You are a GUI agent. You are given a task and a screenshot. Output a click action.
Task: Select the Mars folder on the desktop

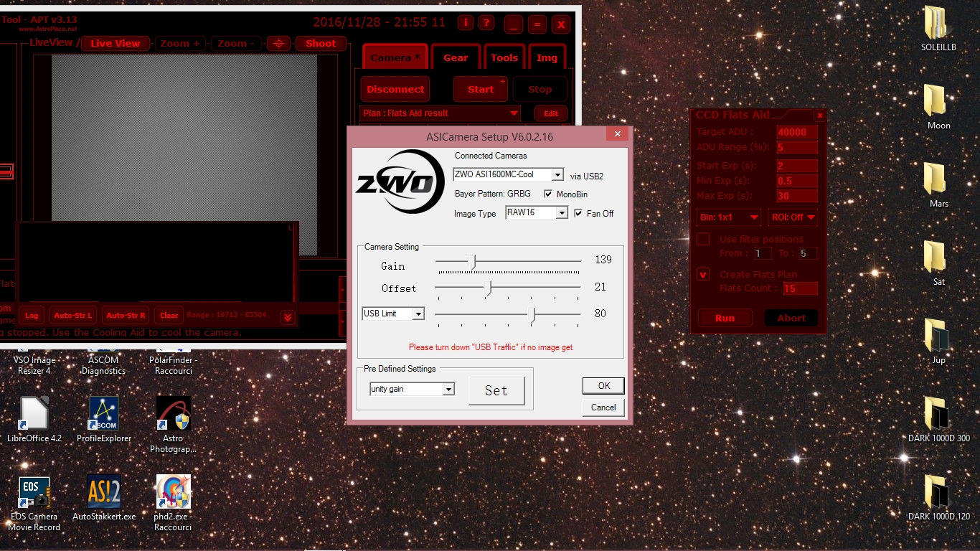[x=939, y=185]
